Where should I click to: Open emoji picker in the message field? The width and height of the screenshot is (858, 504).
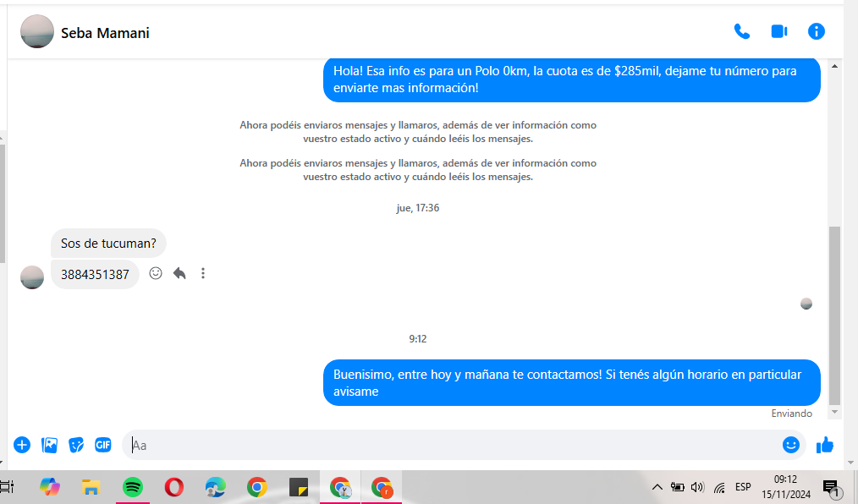(790, 445)
